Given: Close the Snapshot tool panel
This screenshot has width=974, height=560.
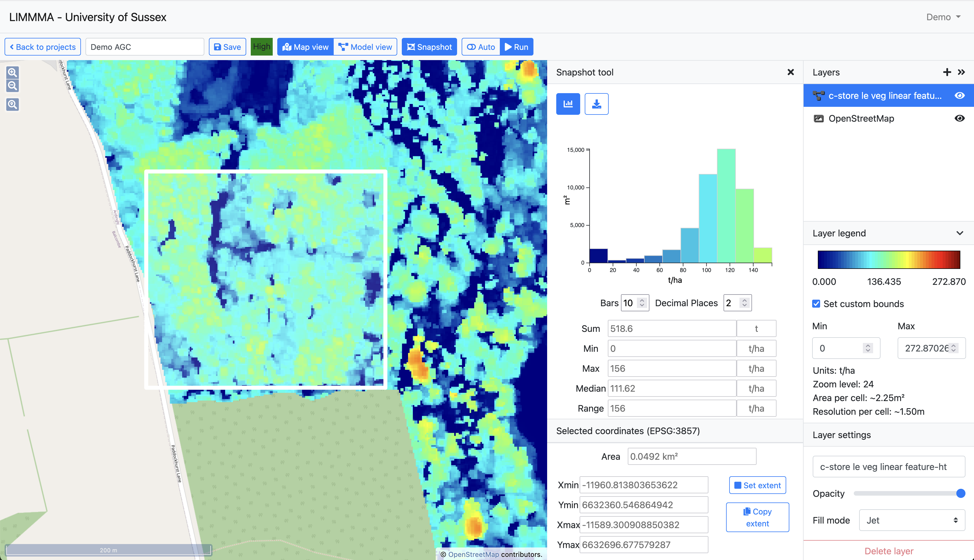Looking at the screenshot, I should pos(790,72).
